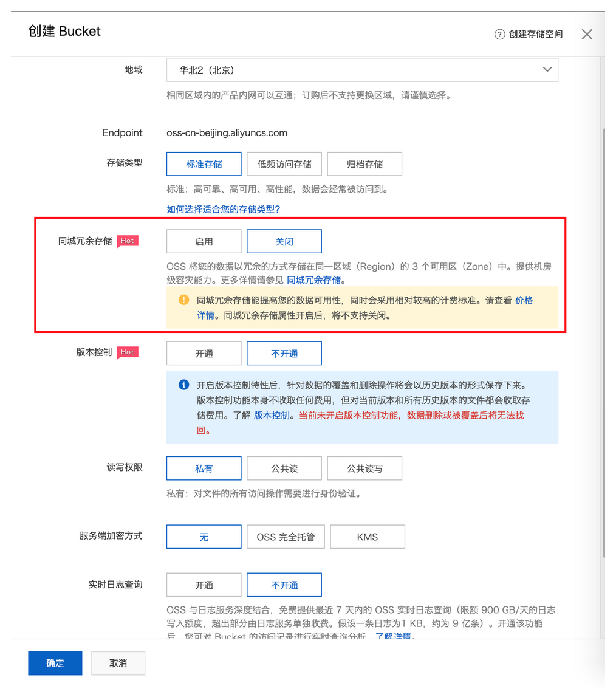Click the Endpoint value oss-cn-beijing.aliyuncs.com
Image resolution: width=616 pixels, height=700 pixels.
(227, 132)
